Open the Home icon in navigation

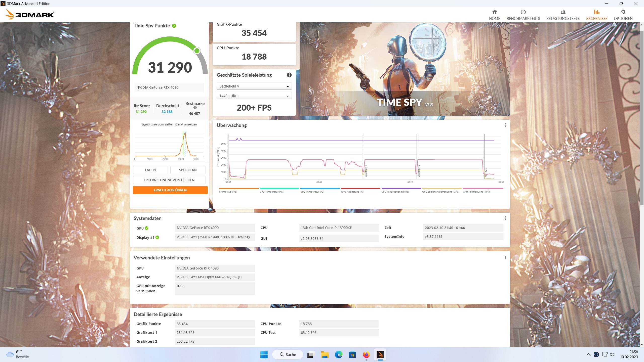click(494, 12)
